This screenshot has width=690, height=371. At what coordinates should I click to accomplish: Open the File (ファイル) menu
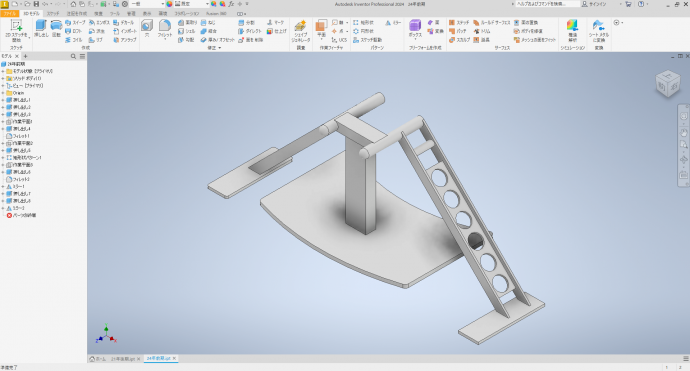(10, 14)
